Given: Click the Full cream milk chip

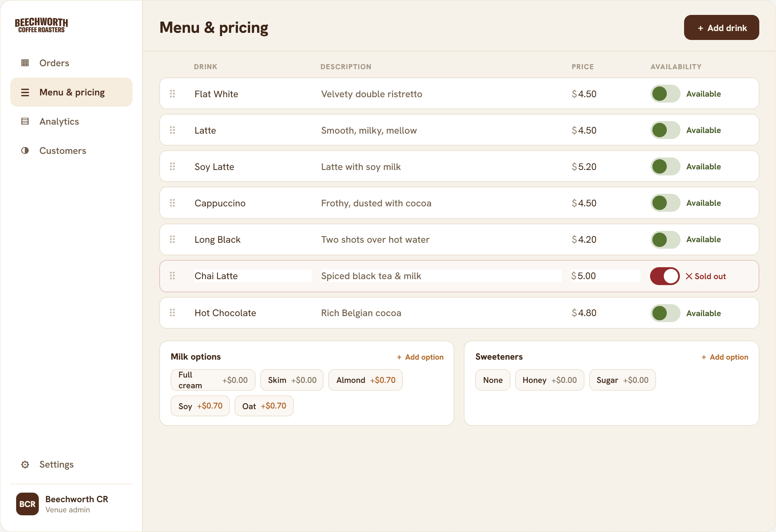Looking at the screenshot, I should tap(213, 380).
